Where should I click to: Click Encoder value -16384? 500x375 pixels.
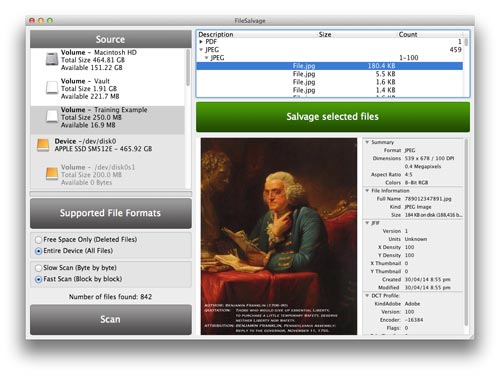point(414,320)
